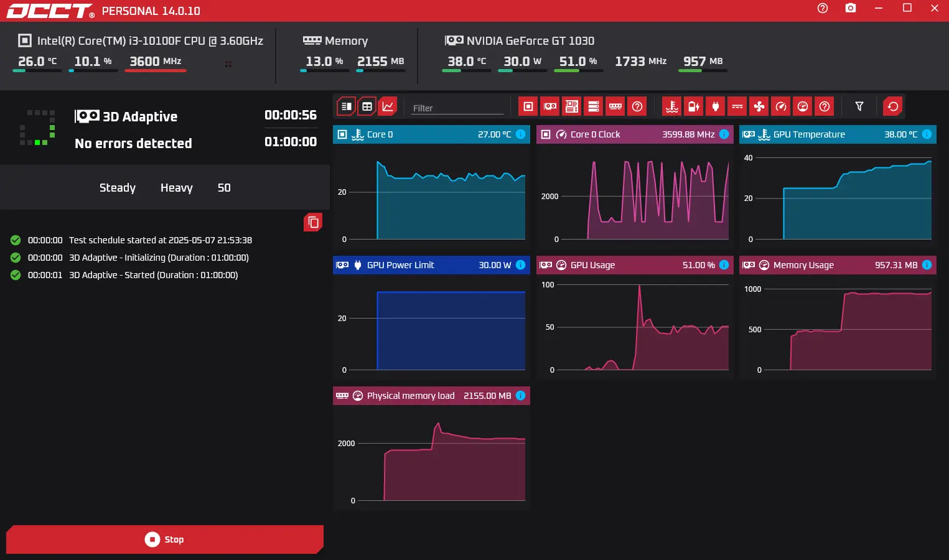Screen dimensions: 949x560
Task: Toggle the CPU sensor filter
Action: [528, 106]
